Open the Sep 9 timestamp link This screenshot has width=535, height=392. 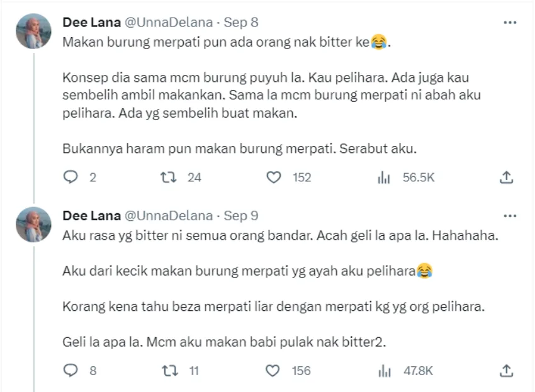(x=242, y=216)
